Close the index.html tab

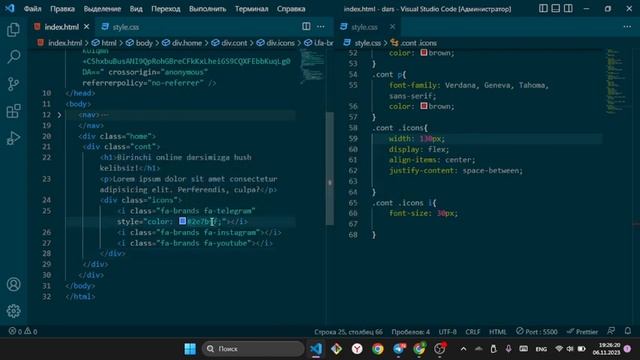pyautogui.click(x=87, y=27)
